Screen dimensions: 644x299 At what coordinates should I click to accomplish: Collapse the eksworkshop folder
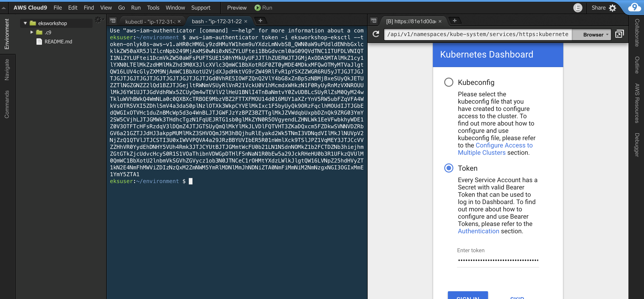pos(25,23)
